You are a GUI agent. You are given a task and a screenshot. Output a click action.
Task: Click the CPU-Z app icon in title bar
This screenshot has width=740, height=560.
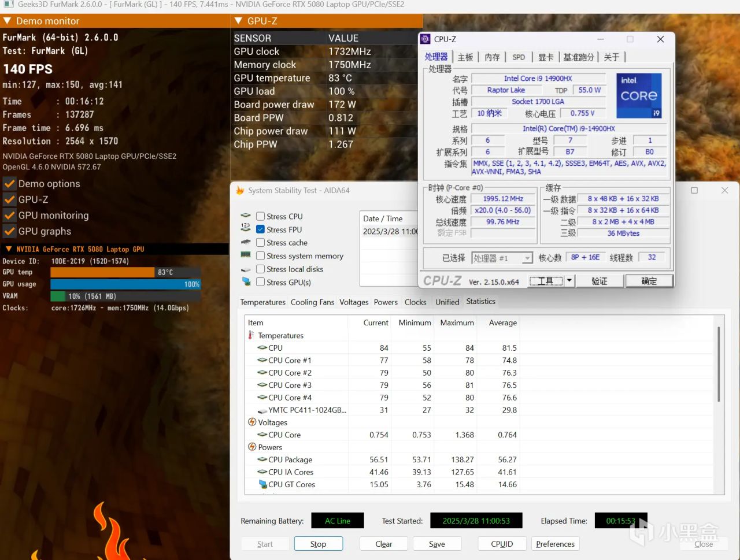(425, 39)
